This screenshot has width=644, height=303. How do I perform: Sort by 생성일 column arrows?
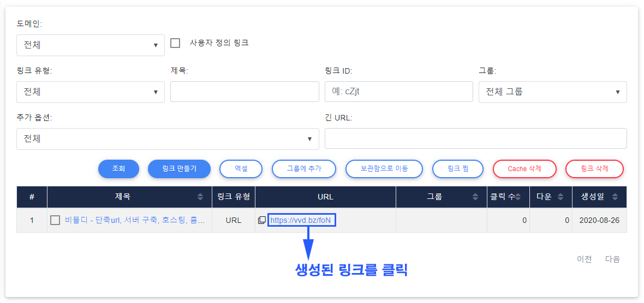tap(615, 197)
